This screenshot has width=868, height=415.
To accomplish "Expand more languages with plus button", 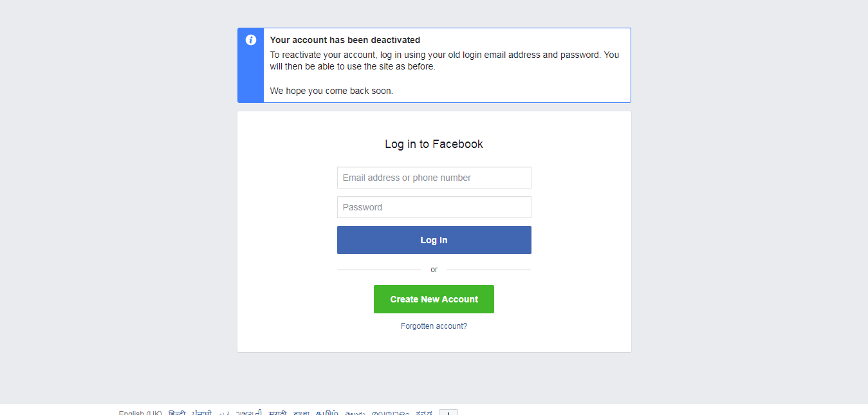I will [448, 412].
